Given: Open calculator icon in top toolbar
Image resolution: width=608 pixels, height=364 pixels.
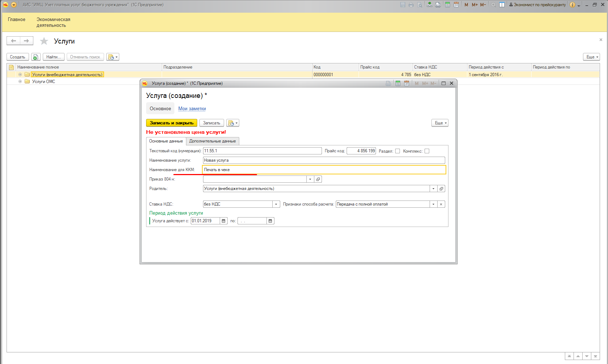Looking at the screenshot, I should 447,5.
